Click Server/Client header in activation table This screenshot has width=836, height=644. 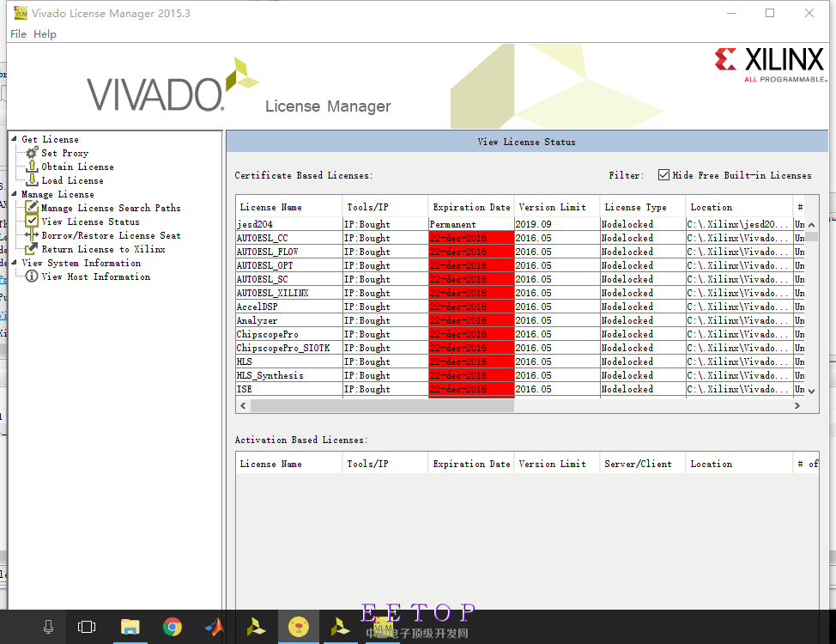click(643, 464)
